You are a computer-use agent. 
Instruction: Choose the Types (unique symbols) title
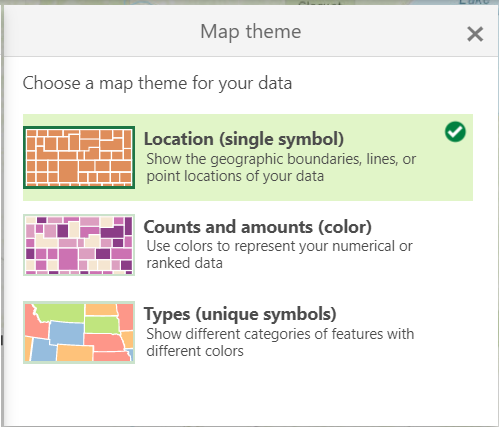point(240,314)
